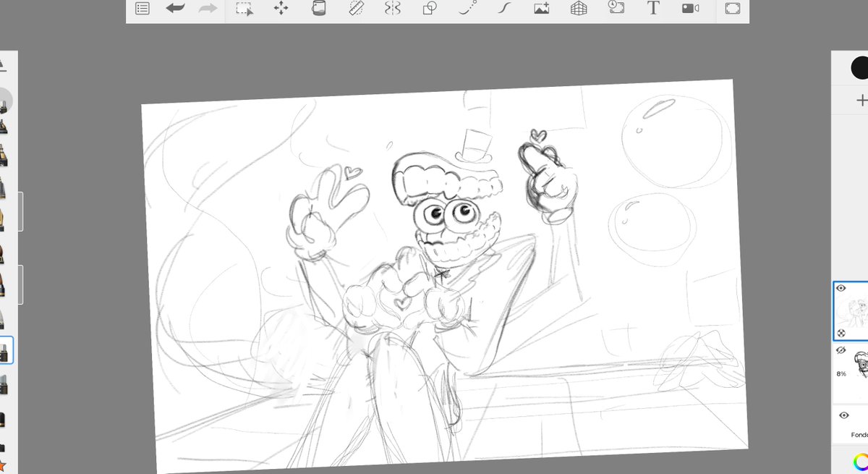Enable the Symmetry drawing tool

(393, 9)
